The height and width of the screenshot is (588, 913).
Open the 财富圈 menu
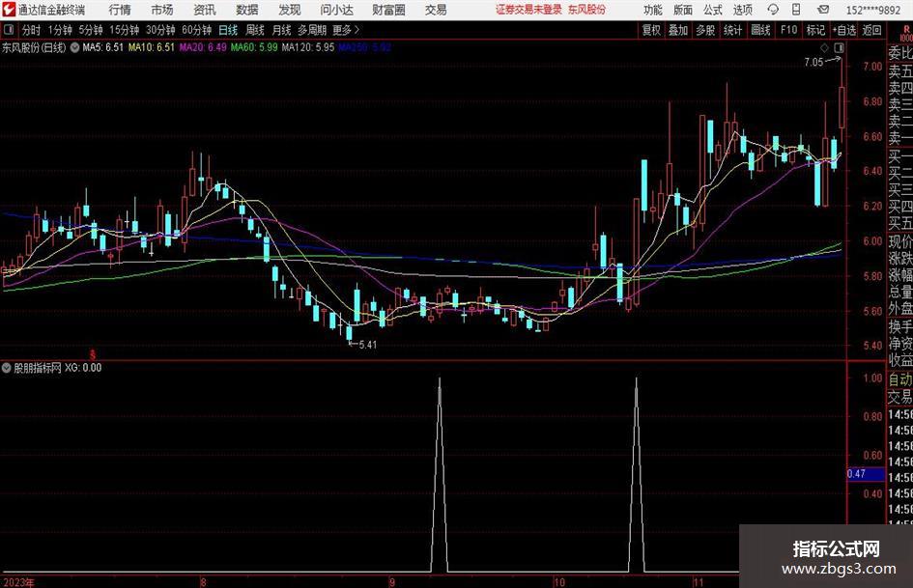(389, 10)
